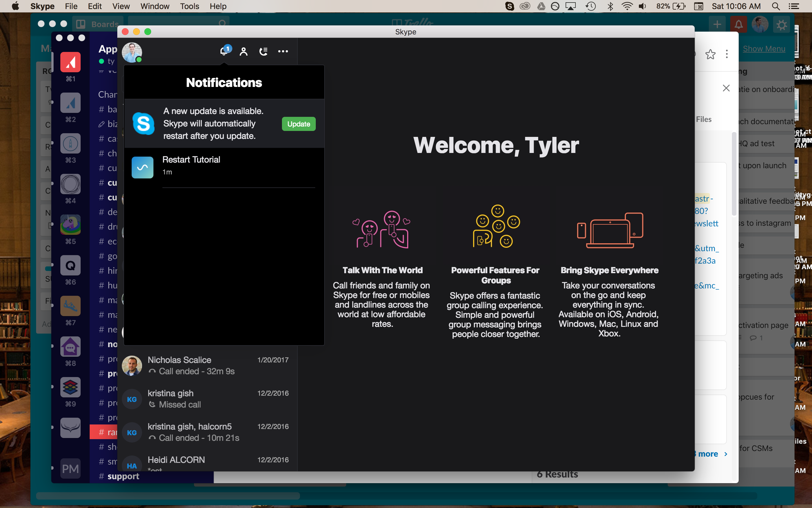
Task: Switch to Q Slack workspace ⌘6
Action: (70, 265)
